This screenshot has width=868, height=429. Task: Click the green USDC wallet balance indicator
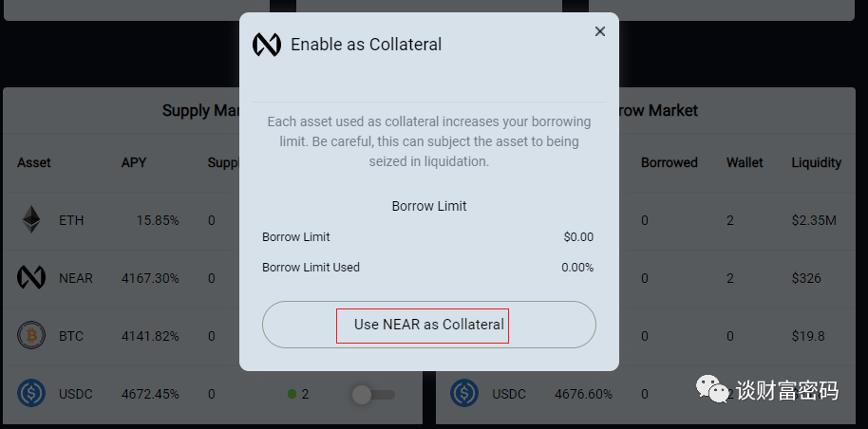[292, 394]
